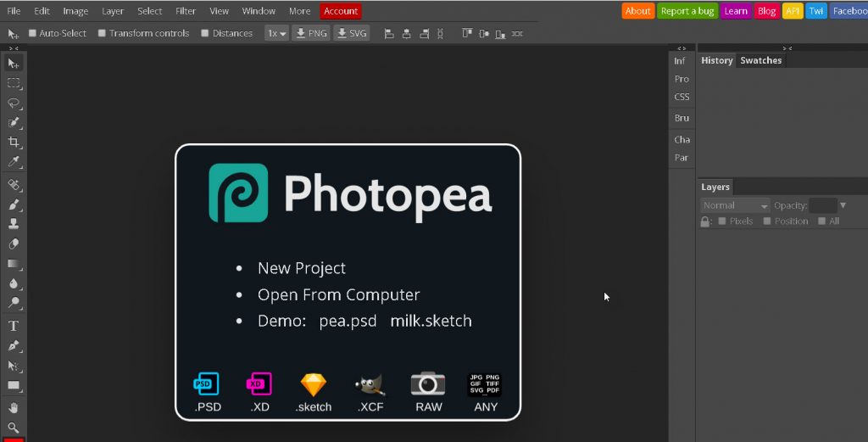The image size is (868, 442).
Task: Export using the PNG button
Action: tap(311, 33)
